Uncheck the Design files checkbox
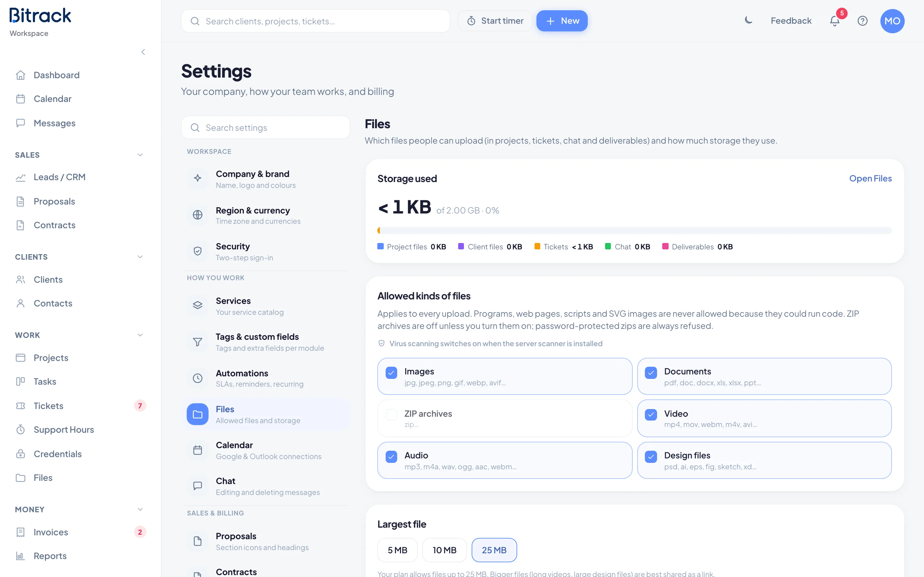The height and width of the screenshot is (577, 924). click(x=651, y=456)
